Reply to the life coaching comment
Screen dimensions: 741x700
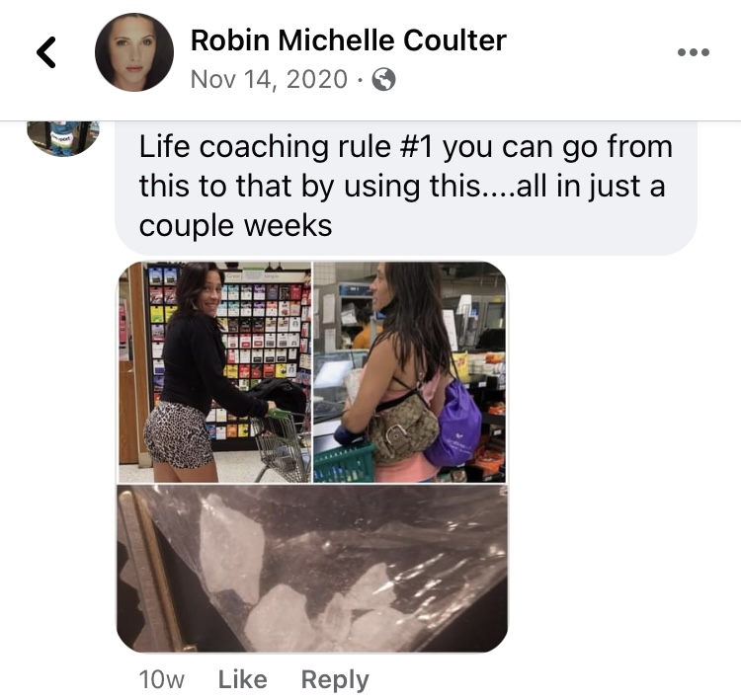[x=335, y=680]
